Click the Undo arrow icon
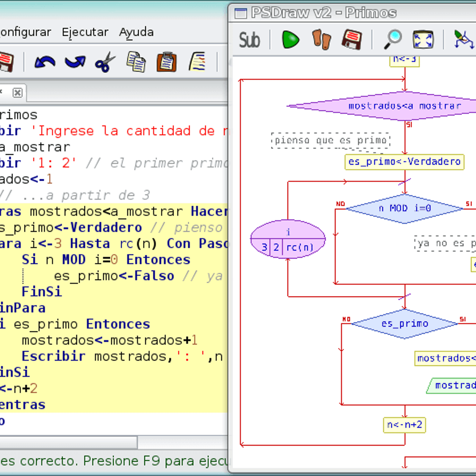This screenshot has width=476, height=476. tap(45, 62)
